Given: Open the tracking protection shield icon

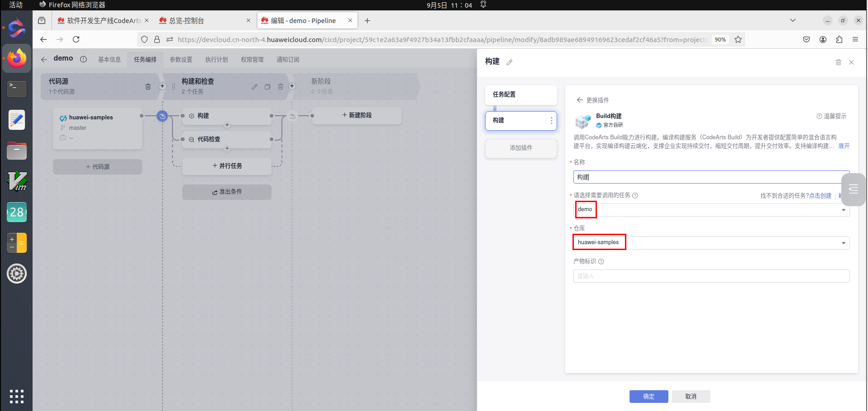Looking at the screenshot, I should coord(144,40).
